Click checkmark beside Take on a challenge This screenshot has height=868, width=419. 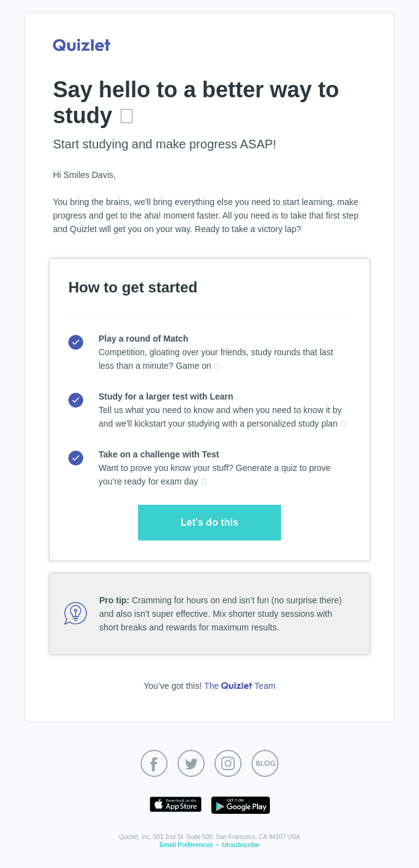(76, 458)
